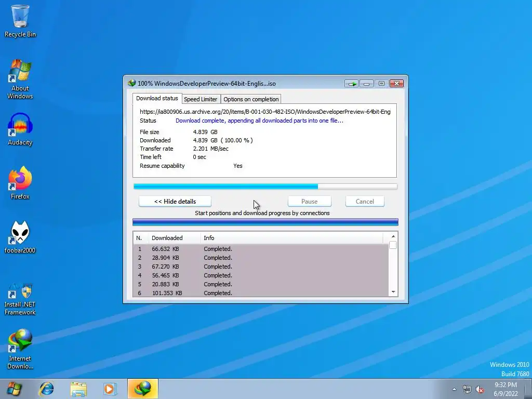
Task: Launch Audacity from the desktop
Action: (x=20, y=129)
